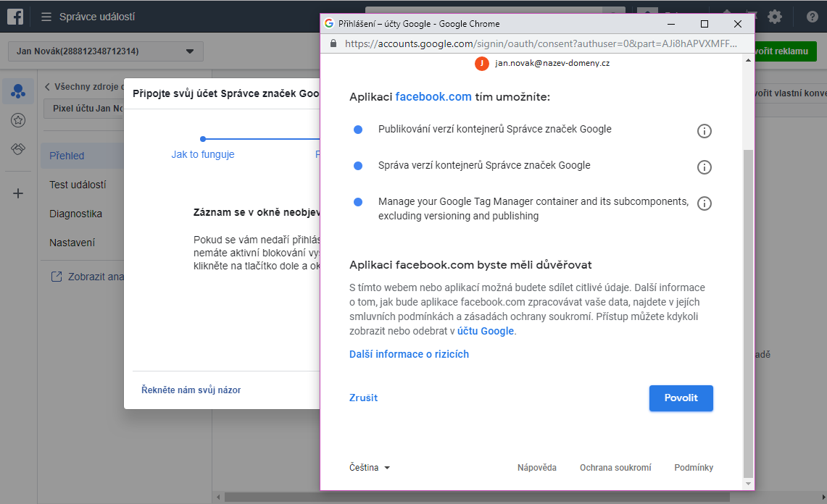Click the Zrušit link
The height and width of the screenshot is (504, 827).
[363, 398]
